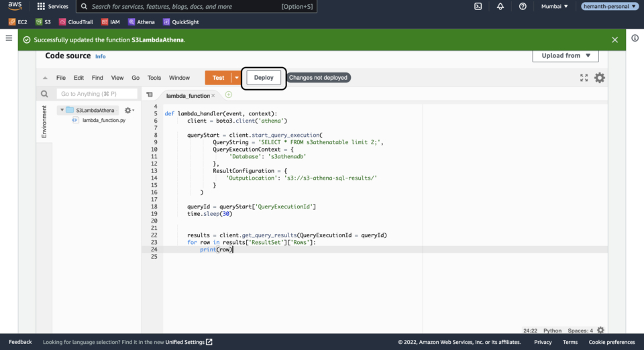Open the notifications bell
The image size is (644, 350).
click(x=500, y=6)
